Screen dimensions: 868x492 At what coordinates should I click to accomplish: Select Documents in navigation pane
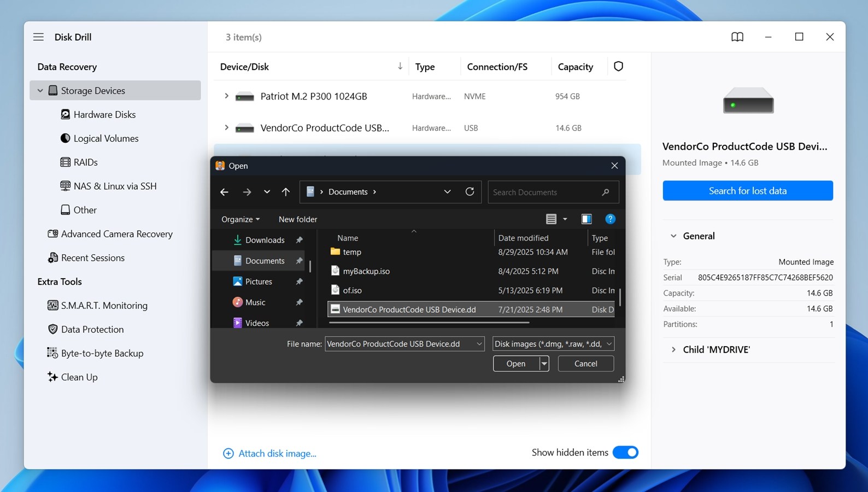coord(259,261)
